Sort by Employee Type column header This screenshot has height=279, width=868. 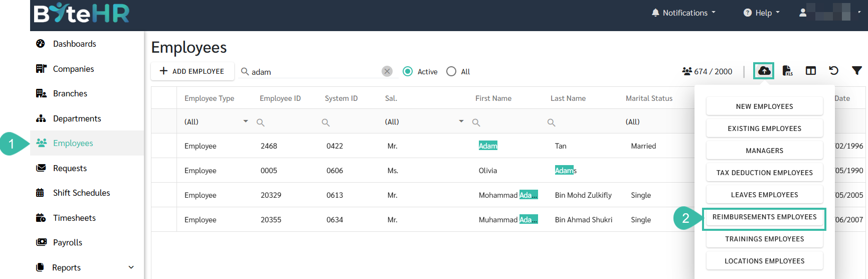(209, 98)
